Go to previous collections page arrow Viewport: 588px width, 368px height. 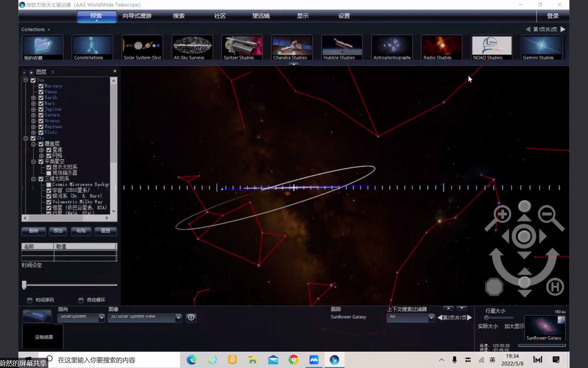click(528, 29)
